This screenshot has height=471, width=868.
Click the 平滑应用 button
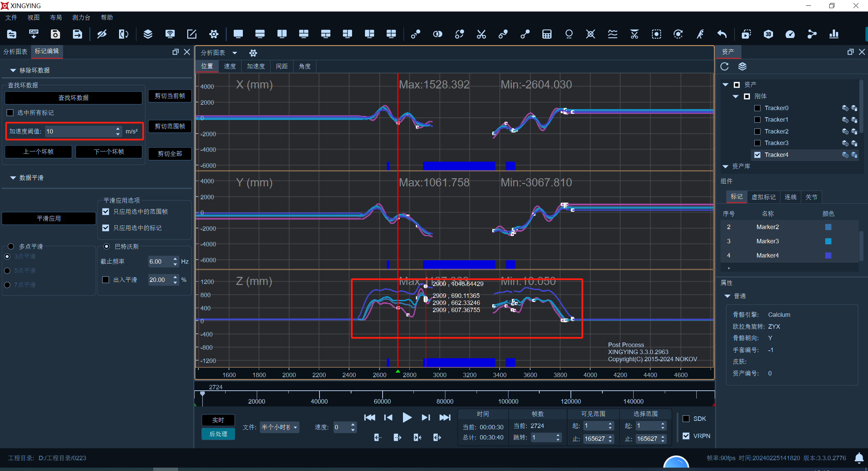pos(49,219)
